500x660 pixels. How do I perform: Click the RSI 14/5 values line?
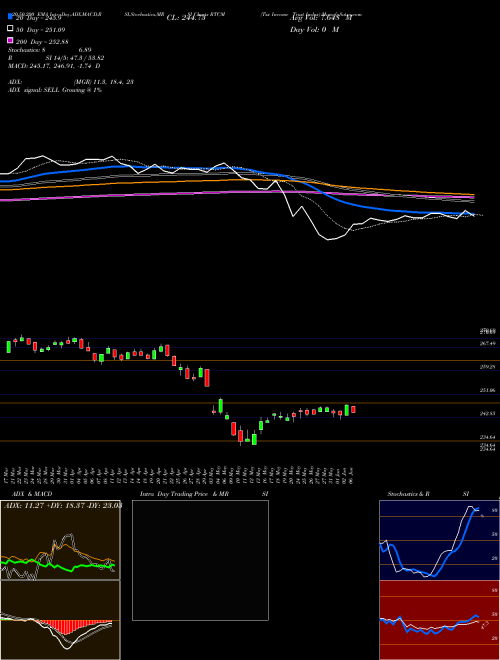56,58
